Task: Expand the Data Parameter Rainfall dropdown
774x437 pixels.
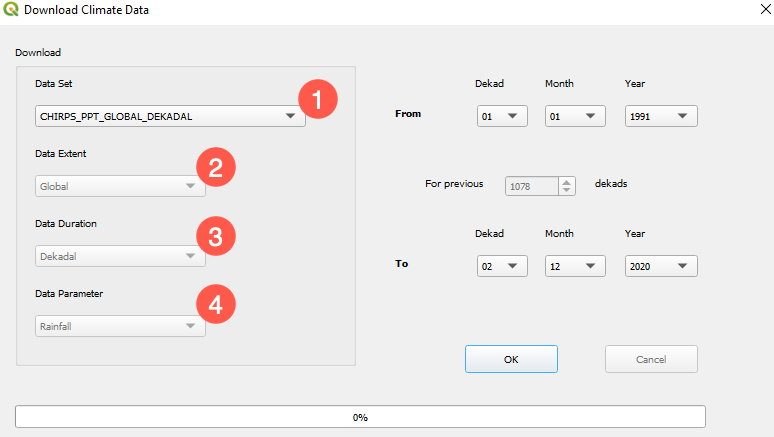Action: pyautogui.click(x=120, y=326)
